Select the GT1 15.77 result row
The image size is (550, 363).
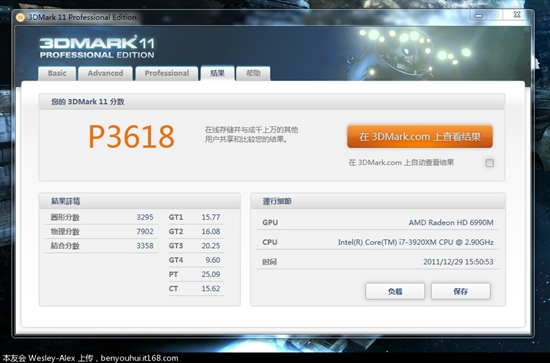[196, 217]
